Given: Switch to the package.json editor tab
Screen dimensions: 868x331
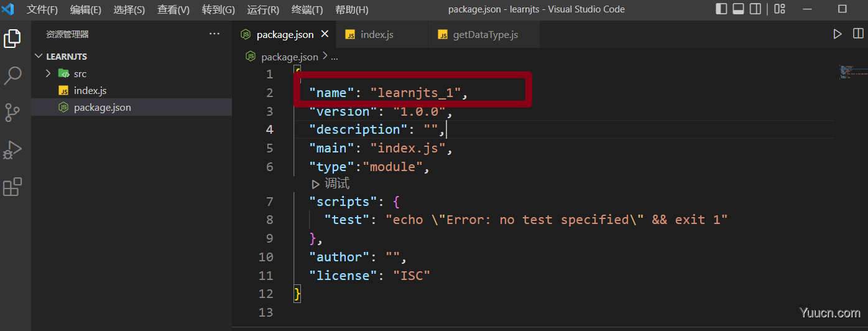Looking at the screenshot, I should (x=284, y=34).
